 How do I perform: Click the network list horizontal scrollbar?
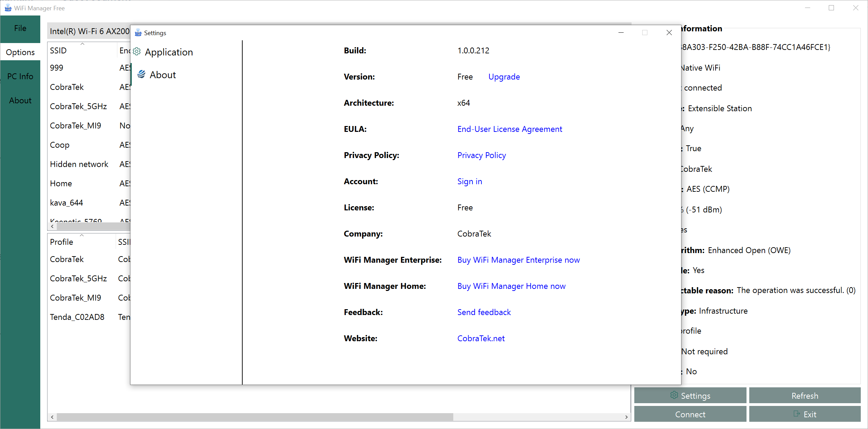tap(94, 226)
